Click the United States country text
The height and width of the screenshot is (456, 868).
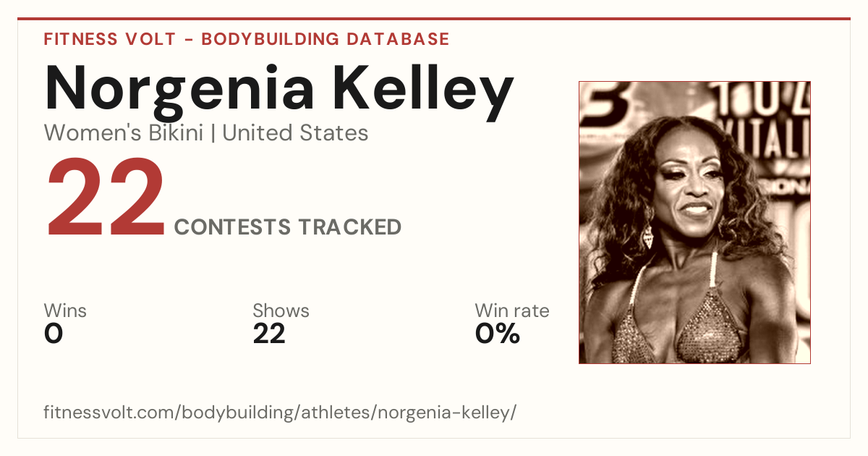coord(295,133)
